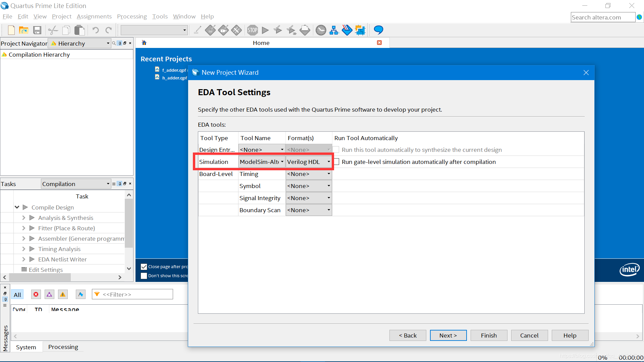Enable run gate-level simulation automatically checkbox
The height and width of the screenshot is (362, 644).
(x=336, y=162)
